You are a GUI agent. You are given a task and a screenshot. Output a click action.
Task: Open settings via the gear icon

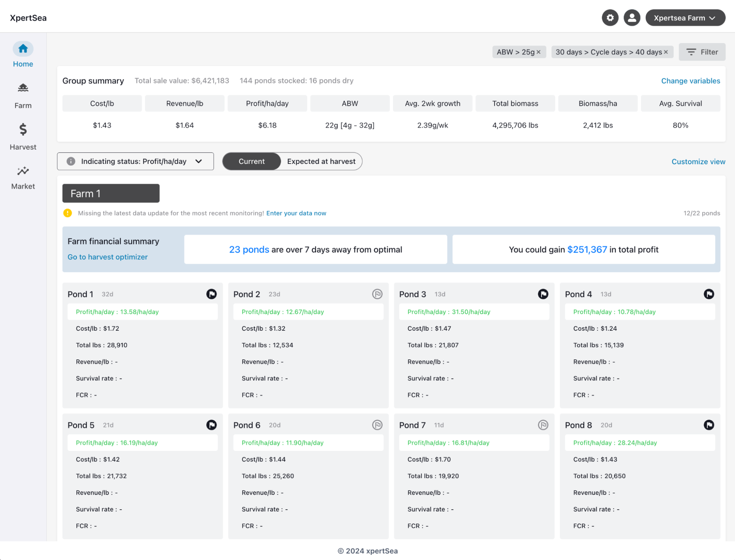(x=610, y=17)
